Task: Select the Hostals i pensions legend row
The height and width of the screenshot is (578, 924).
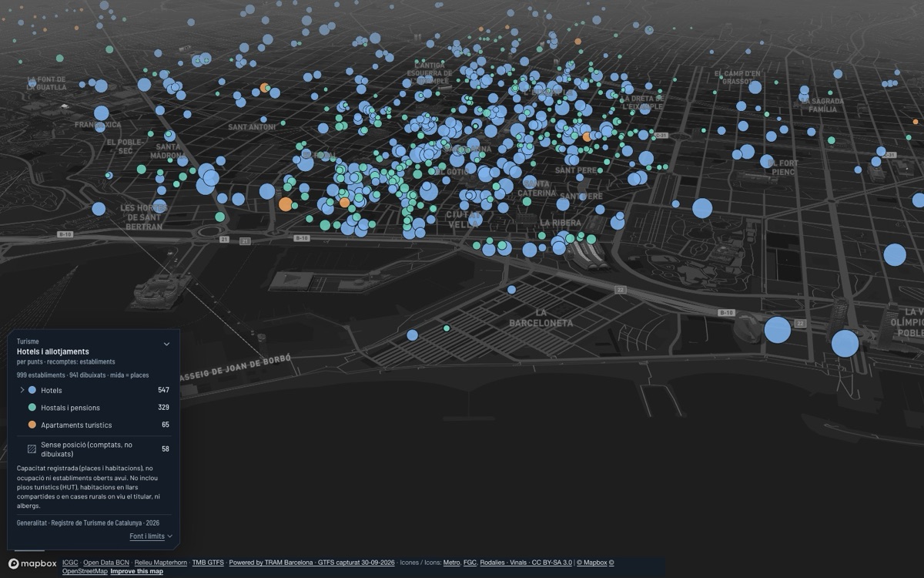Action: (x=93, y=408)
